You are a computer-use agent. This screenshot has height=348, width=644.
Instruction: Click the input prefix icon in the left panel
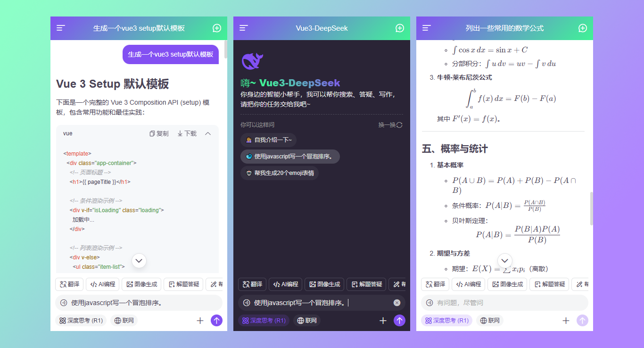pyautogui.click(x=64, y=303)
